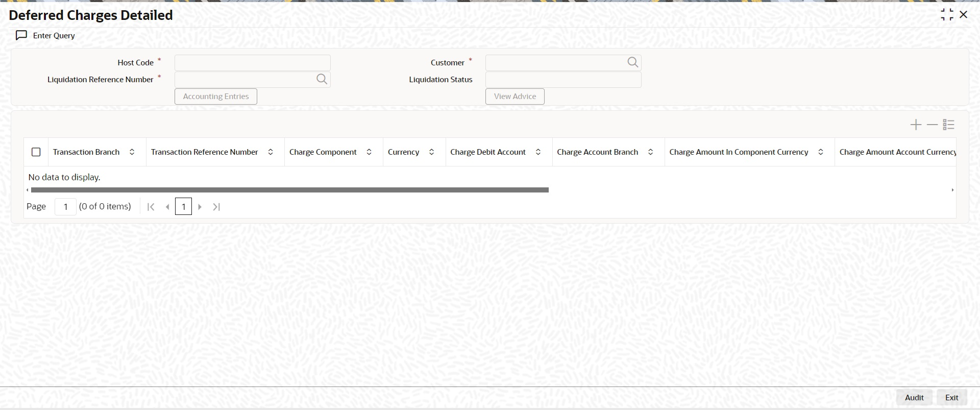
Task: Select current page 1 button
Action: pyautogui.click(x=183, y=207)
